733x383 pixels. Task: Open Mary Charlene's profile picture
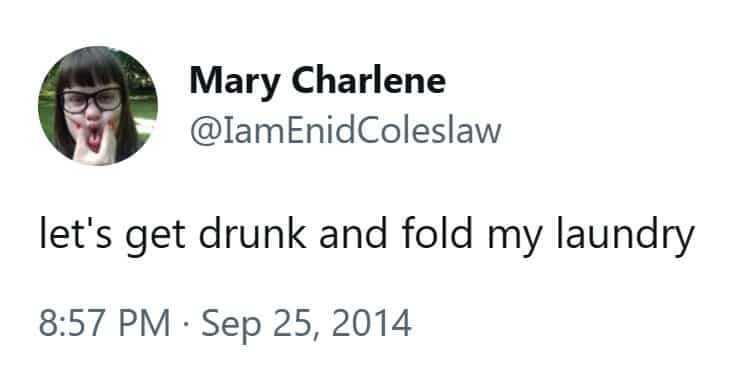coord(98,106)
